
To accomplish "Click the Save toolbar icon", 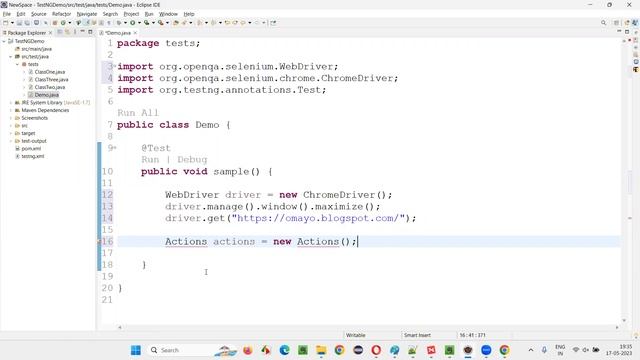I will [x=19, y=23].
